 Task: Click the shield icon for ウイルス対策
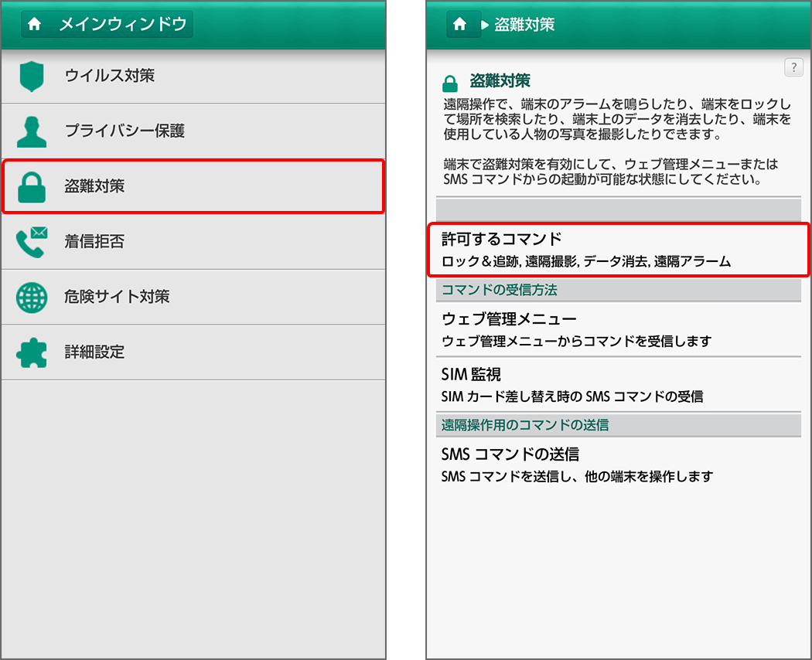pyautogui.click(x=31, y=77)
